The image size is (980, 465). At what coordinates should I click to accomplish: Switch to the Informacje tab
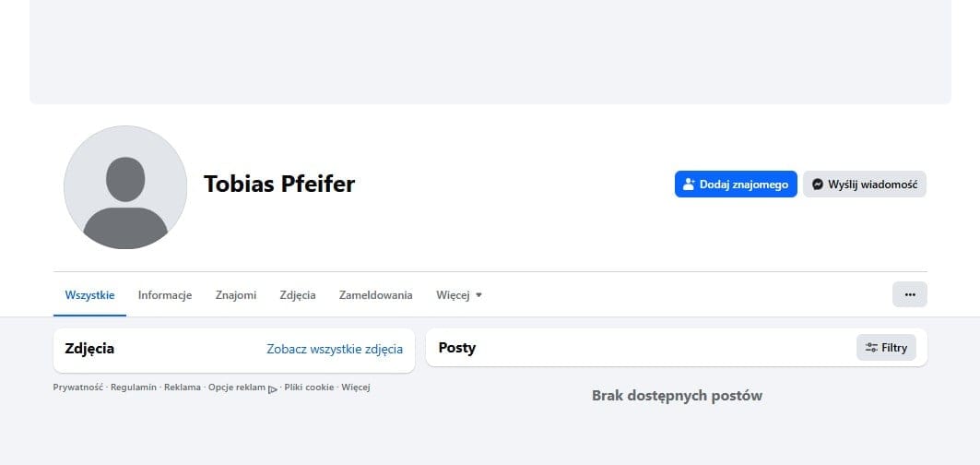(165, 295)
